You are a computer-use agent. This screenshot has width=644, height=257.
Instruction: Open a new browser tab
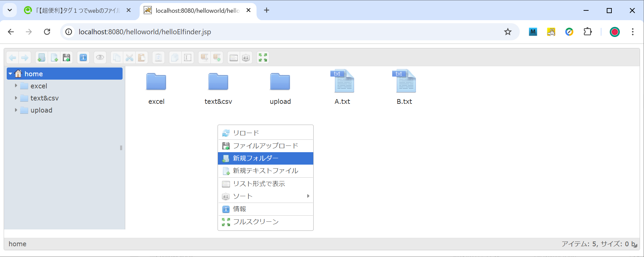267,10
